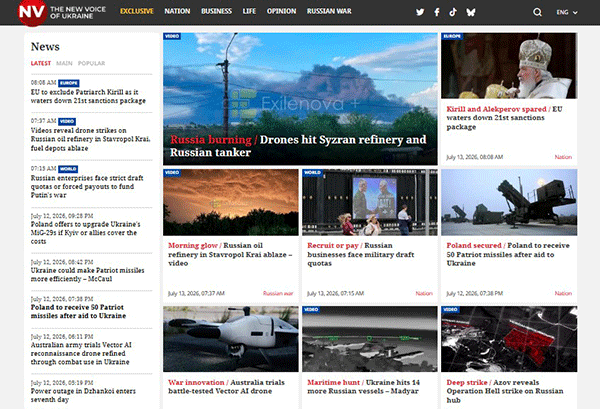Click VIDEO tag beside 07:37 AM news item
This screenshot has width=600, height=409.
[67, 122]
